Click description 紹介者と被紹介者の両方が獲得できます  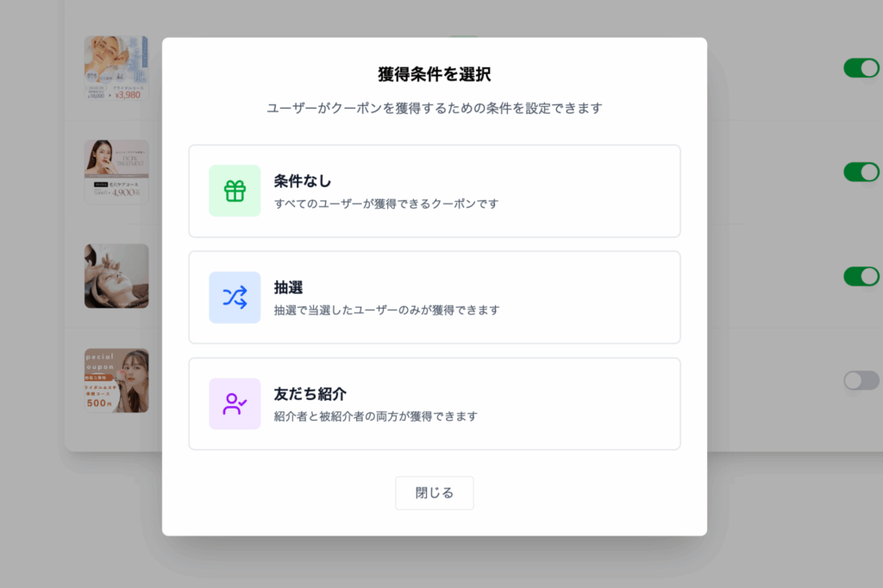375,416
